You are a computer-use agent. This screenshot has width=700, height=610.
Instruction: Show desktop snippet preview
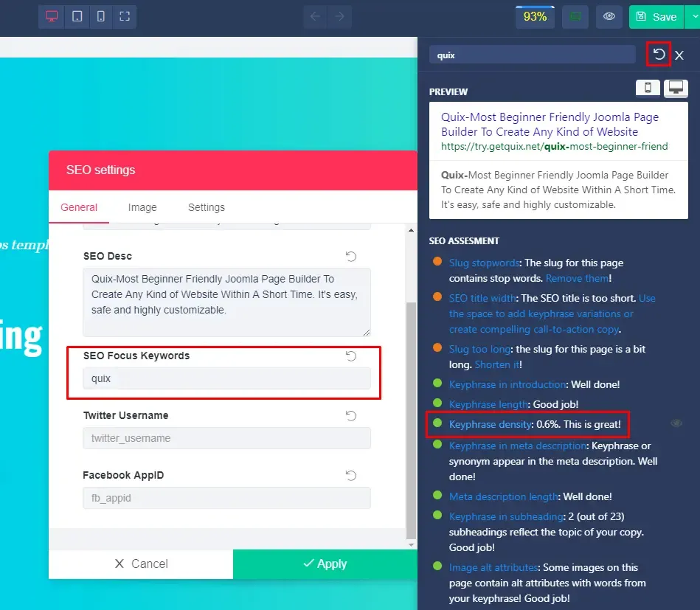pyautogui.click(x=676, y=88)
